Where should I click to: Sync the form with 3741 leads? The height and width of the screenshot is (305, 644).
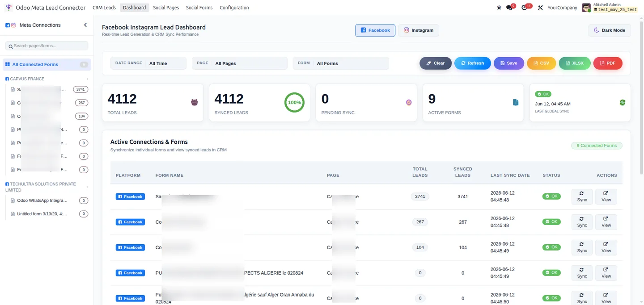pyautogui.click(x=582, y=196)
